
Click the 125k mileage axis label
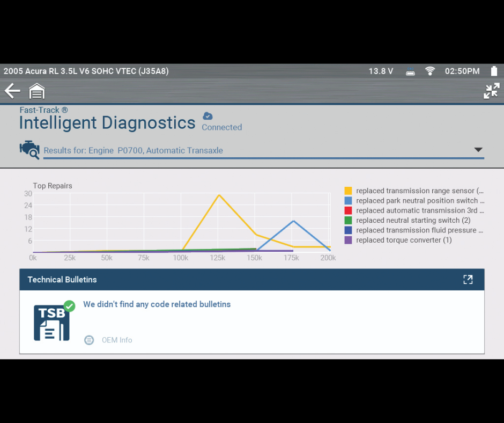[x=218, y=258]
